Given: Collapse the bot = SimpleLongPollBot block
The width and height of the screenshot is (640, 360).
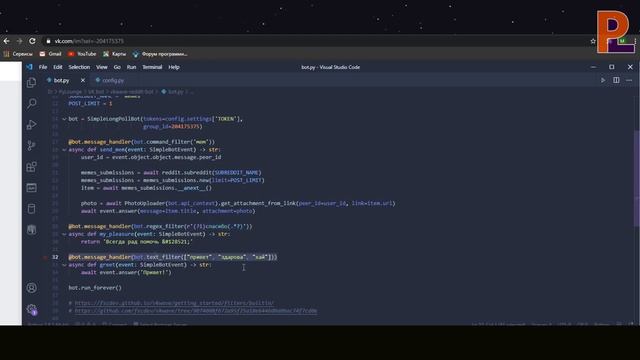Looking at the screenshot, I should [64, 119].
